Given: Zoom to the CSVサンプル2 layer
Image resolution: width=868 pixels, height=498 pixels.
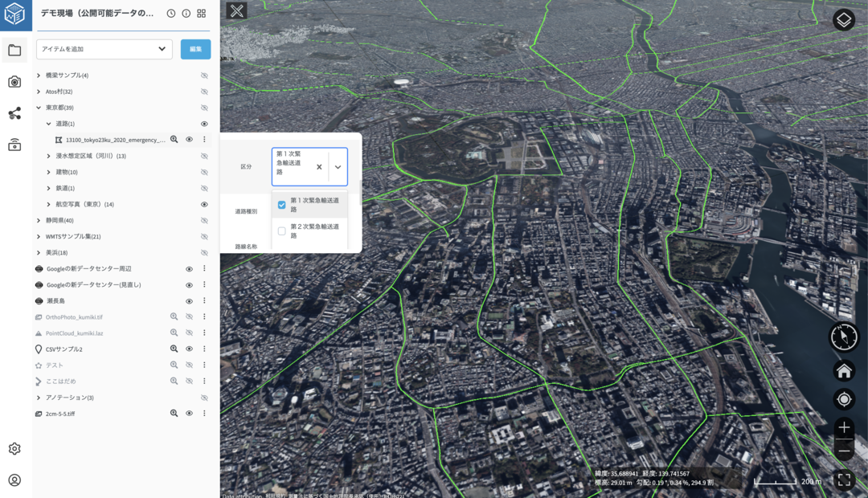Looking at the screenshot, I should 174,349.
